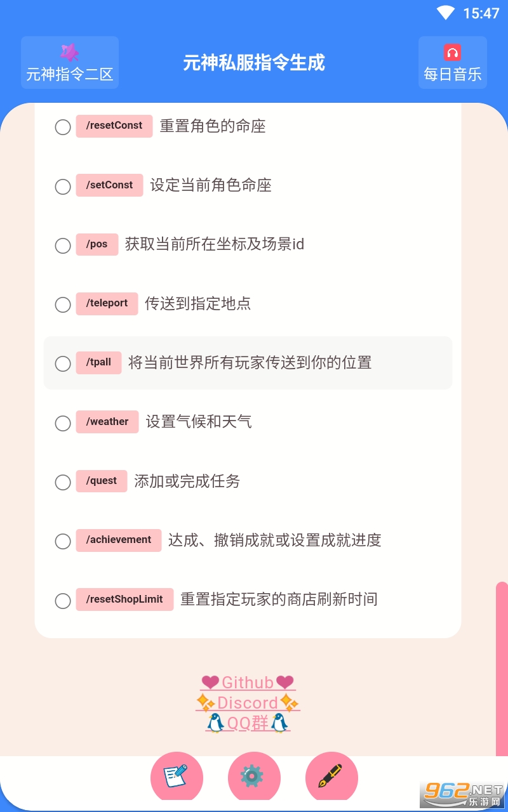The image size is (508, 812).
Task: Tap the fountain pen icon button
Action: point(331,776)
